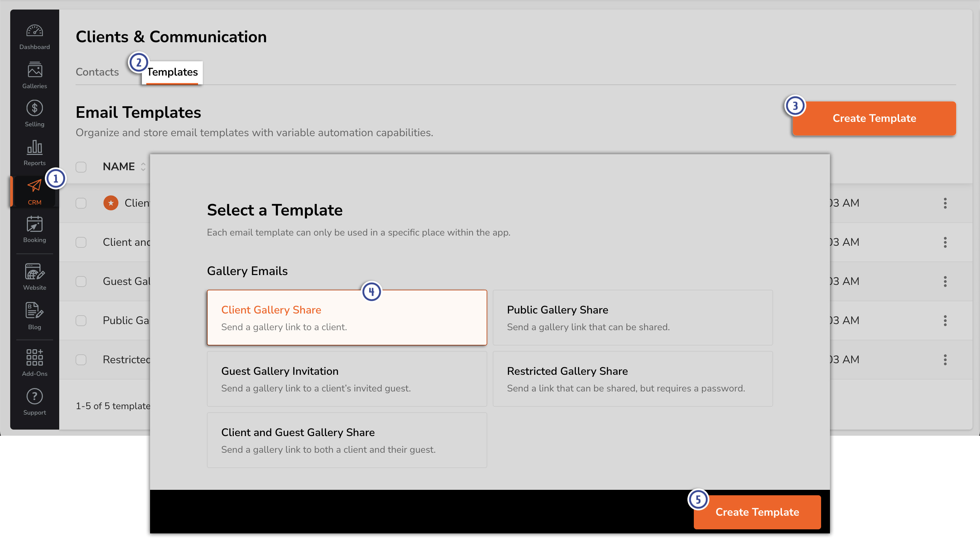View Reports from the sidebar
The image size is (980, 546).
coord(34,151)
